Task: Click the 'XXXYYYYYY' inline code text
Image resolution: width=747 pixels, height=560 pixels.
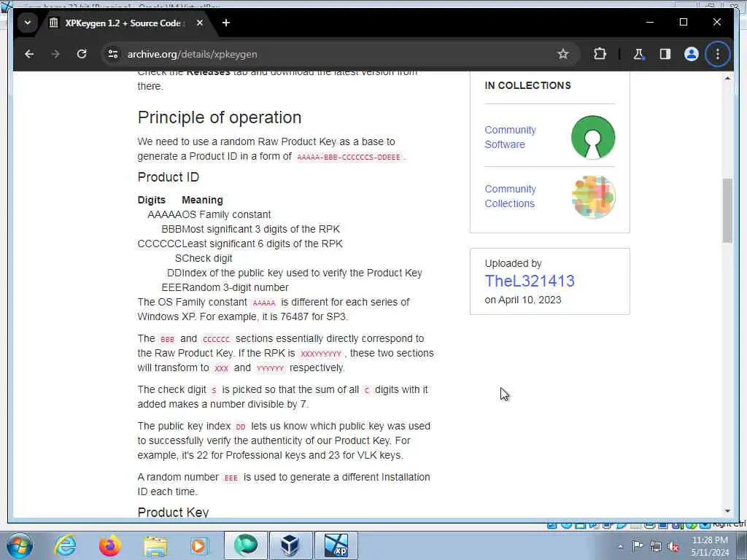Action: tap(321, 354)
